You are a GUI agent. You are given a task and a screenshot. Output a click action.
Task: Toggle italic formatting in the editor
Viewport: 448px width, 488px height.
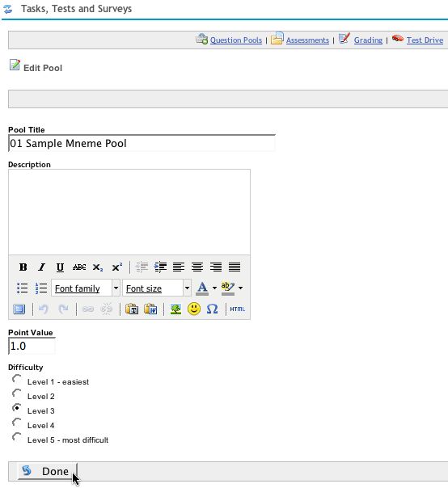[41, 267]
